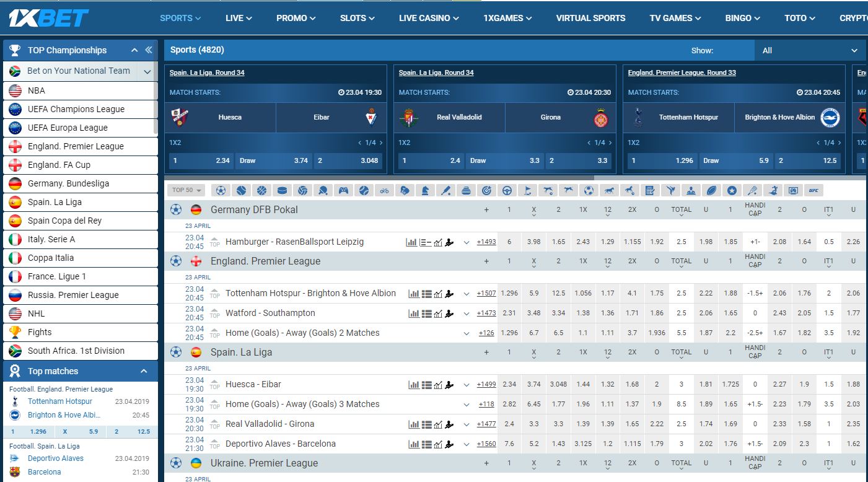Image resolution: width=868 pixels, height=482 pixels.
Task: Filter sports by ice hockey puck icon
Action: (282, 190)
